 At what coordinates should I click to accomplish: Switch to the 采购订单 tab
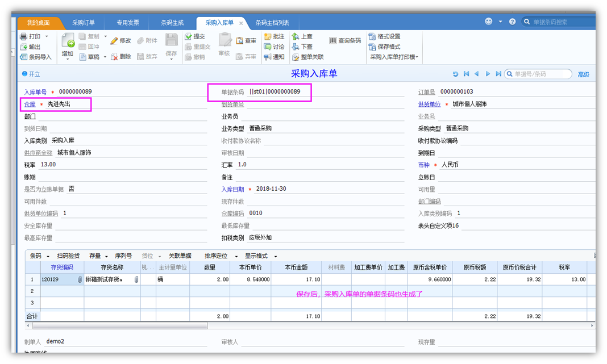(83, 23)
